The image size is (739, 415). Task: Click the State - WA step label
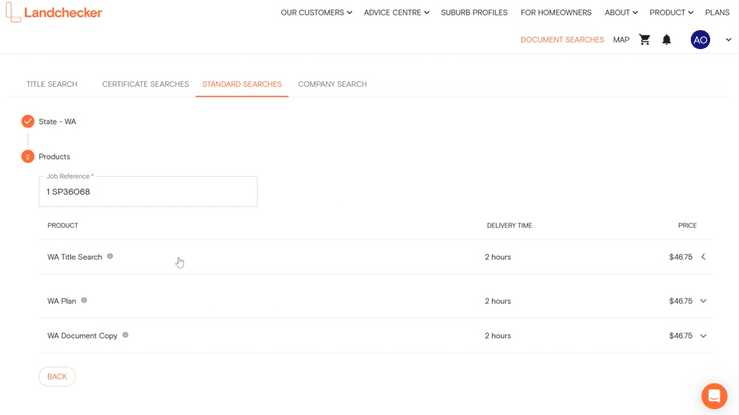point(57,122)
